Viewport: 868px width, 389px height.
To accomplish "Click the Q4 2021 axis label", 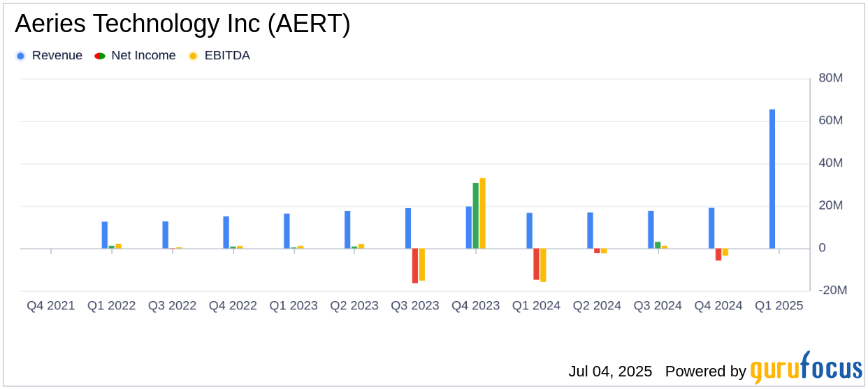I will pyautogui.click(x=51, y=306).
